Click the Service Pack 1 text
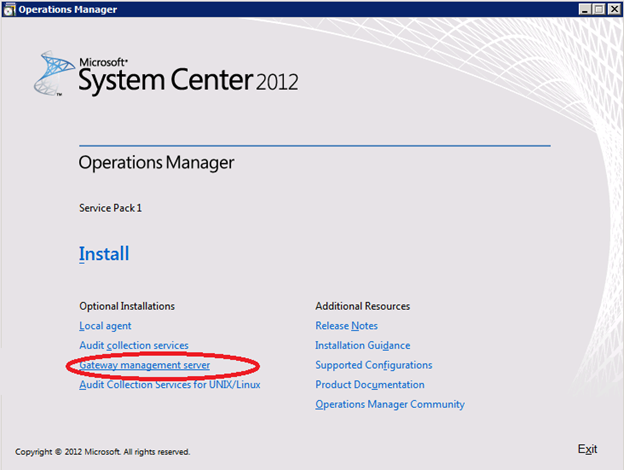This screenshot has height=470, width=624. click(x=110, y=208)
